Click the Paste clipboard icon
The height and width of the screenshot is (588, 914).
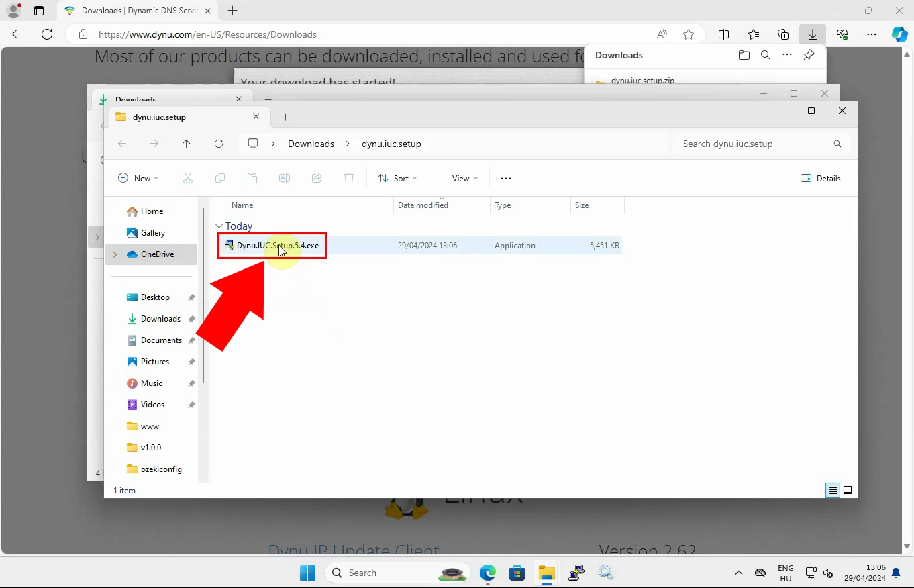point(252,178)
